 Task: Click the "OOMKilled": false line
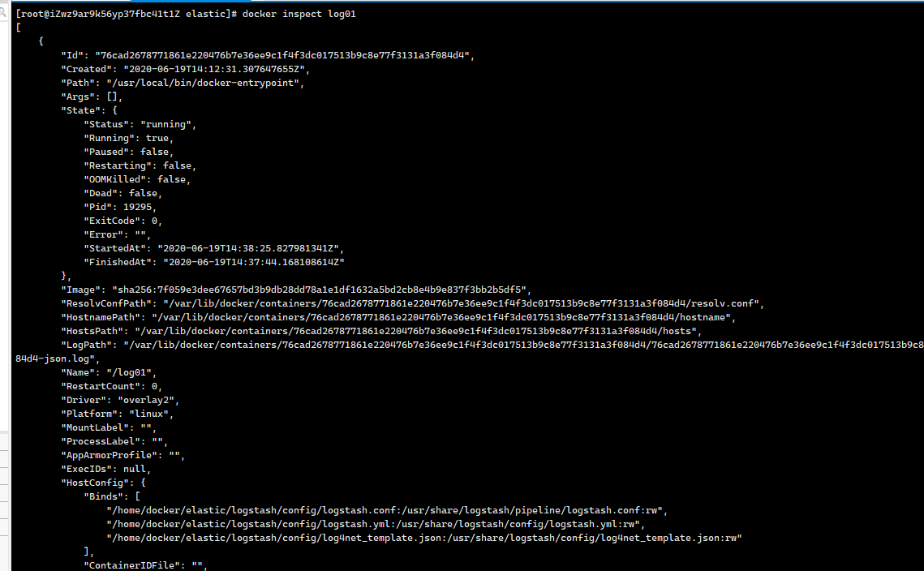[x=137, y=179]
